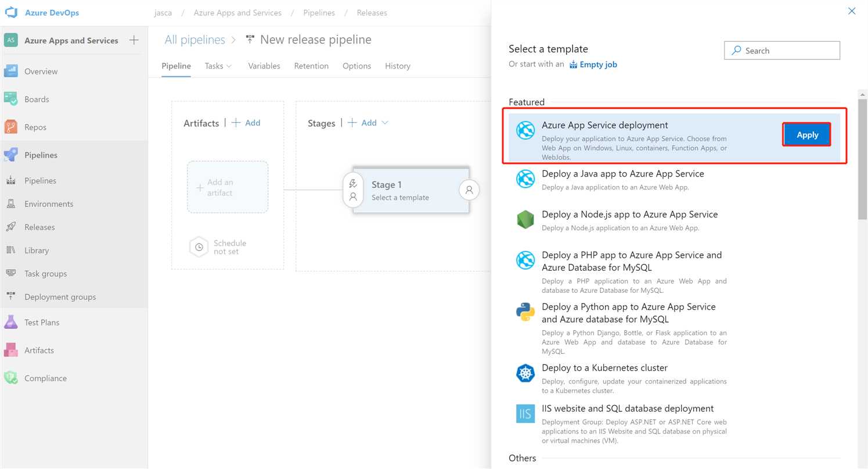Select IIS website and SQL database deployment
This screenshot has height=469, width=868.
point(628,409)
